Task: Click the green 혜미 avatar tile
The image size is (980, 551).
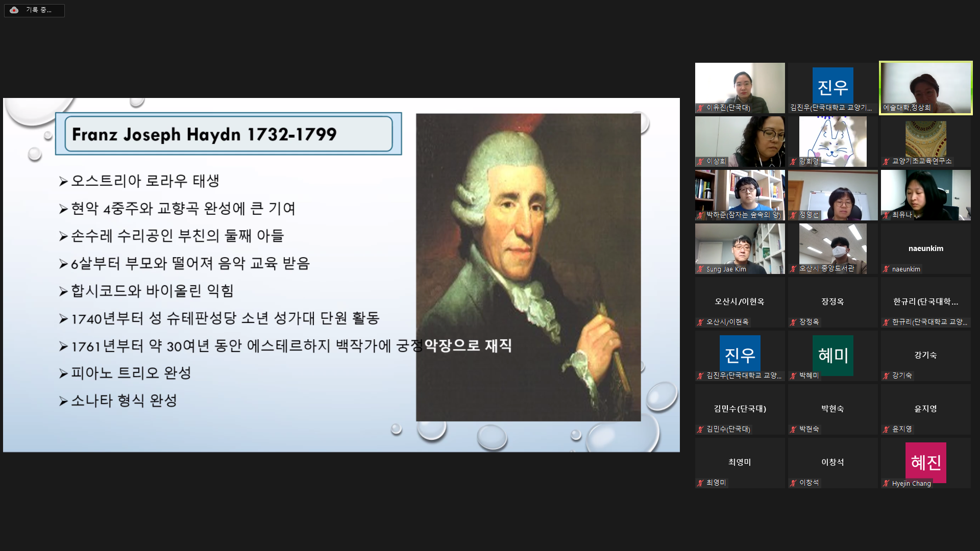Action: coord(832,355)
